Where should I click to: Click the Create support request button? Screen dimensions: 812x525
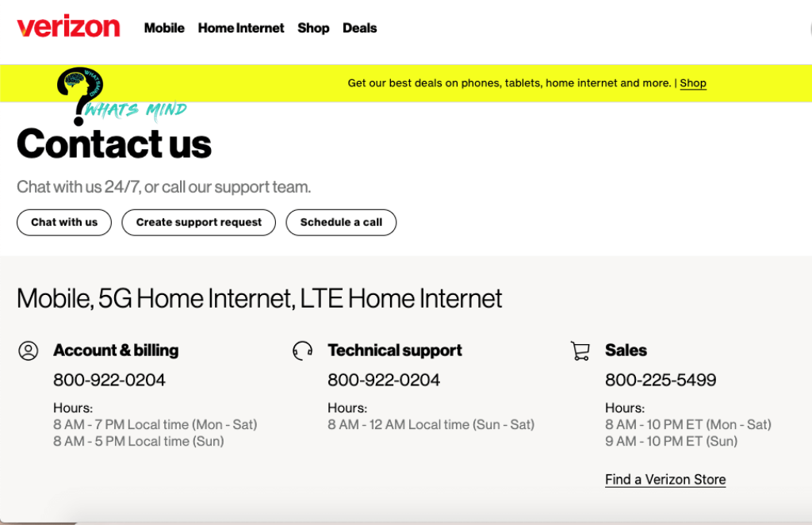[x=198, y=222]
